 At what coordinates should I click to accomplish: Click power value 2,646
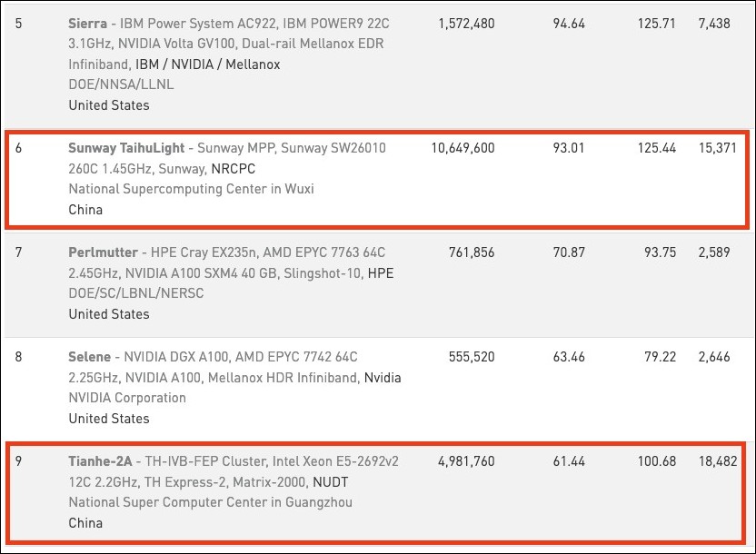tap(714, 358)
